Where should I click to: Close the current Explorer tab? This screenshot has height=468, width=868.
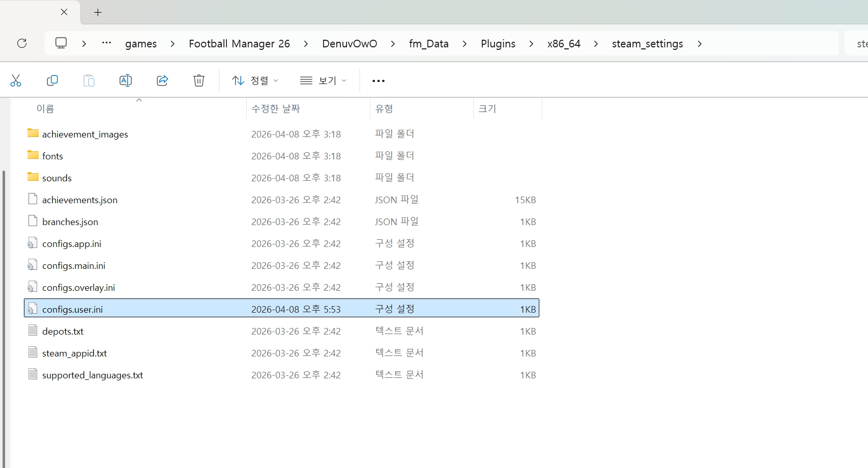64,12
